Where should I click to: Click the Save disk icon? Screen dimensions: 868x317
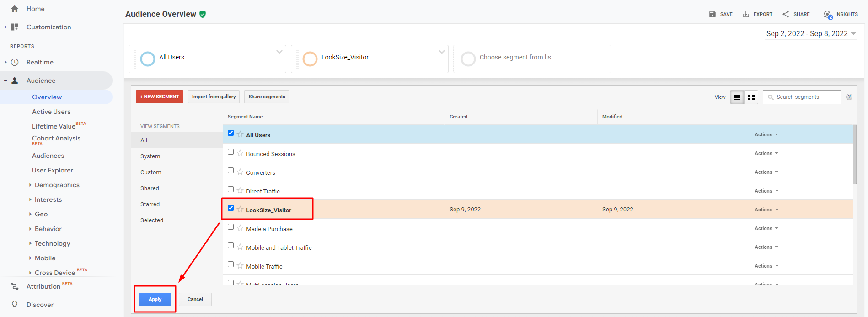pos(713,14)
